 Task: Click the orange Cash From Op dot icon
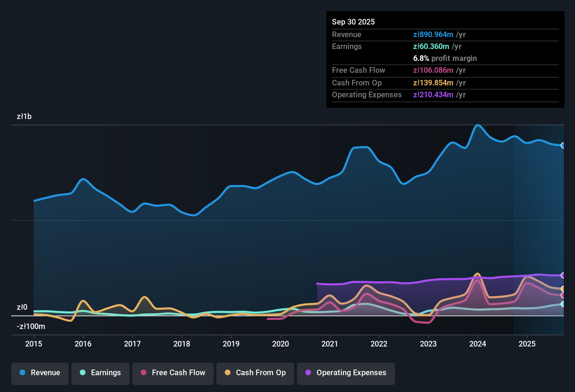click(x=228, y=373)
